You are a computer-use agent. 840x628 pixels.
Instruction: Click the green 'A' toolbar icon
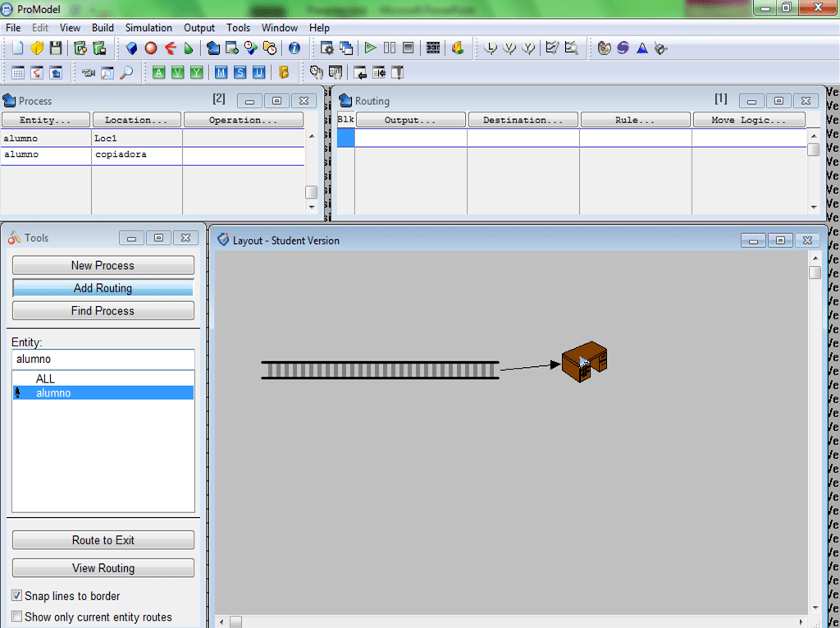pos(158,73)
